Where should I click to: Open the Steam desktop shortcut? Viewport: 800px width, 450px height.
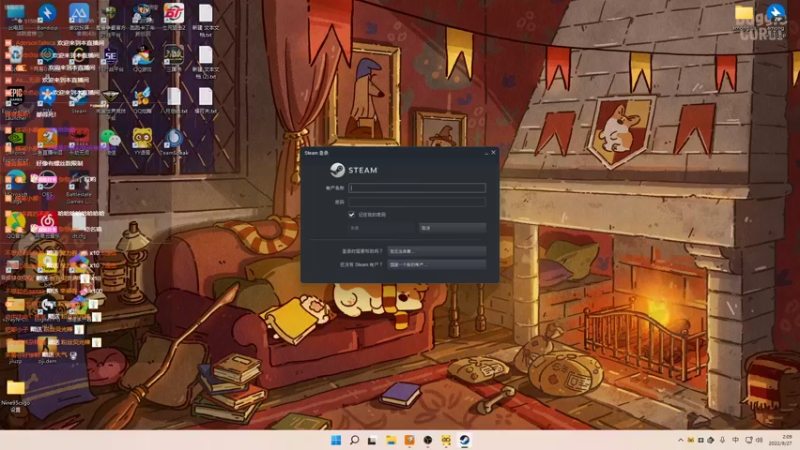pyautogui.click(x=79, y=101)
